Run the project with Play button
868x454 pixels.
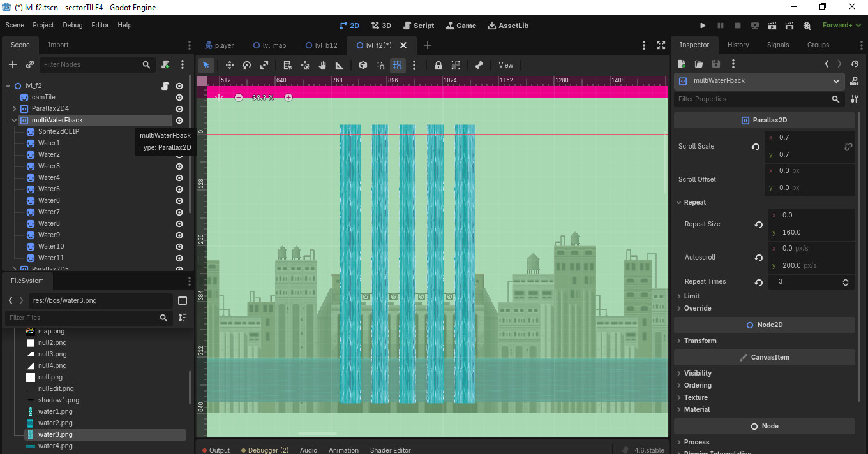point(703,26)
